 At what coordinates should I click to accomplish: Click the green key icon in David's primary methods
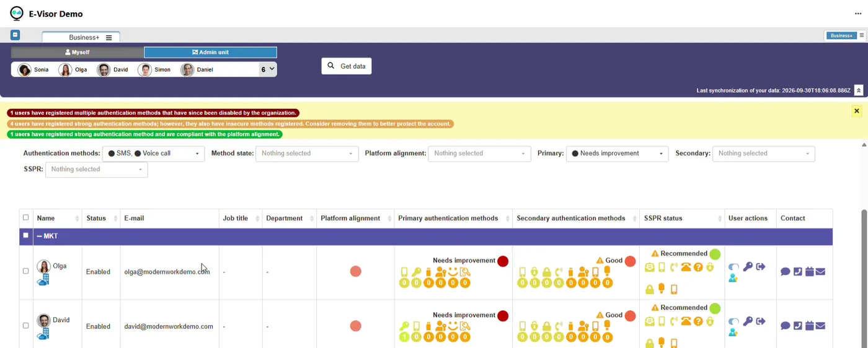pyautogui.click(x=404, y=326)
